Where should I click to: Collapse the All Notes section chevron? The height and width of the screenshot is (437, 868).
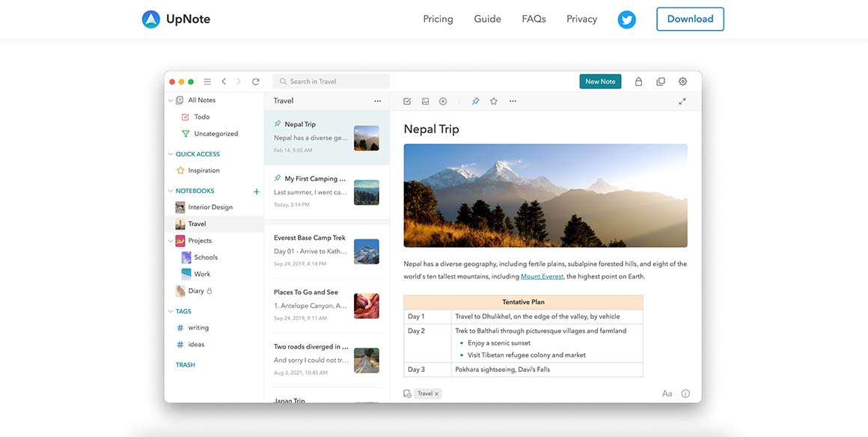(x=171, y=100)
